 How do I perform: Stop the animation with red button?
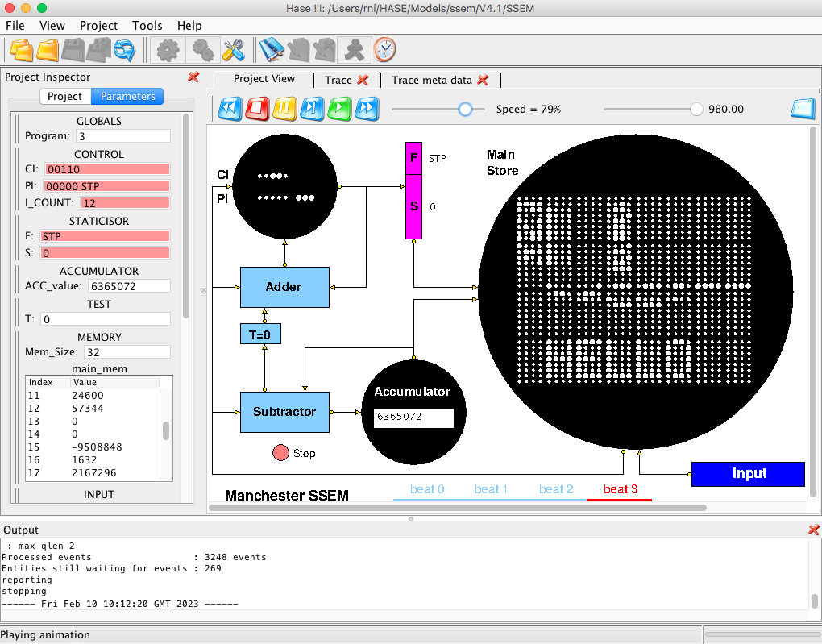coord(258,108)
